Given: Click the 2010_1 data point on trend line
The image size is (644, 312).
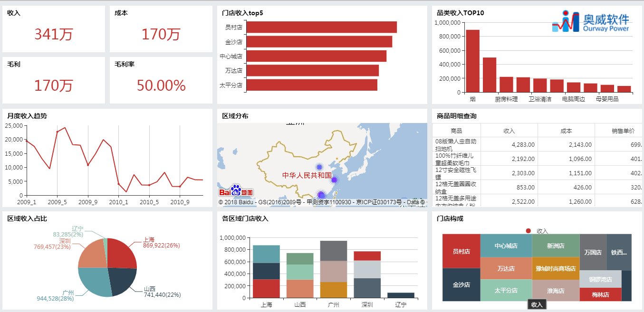Looking at the screenshot, I should pos(119,184).
